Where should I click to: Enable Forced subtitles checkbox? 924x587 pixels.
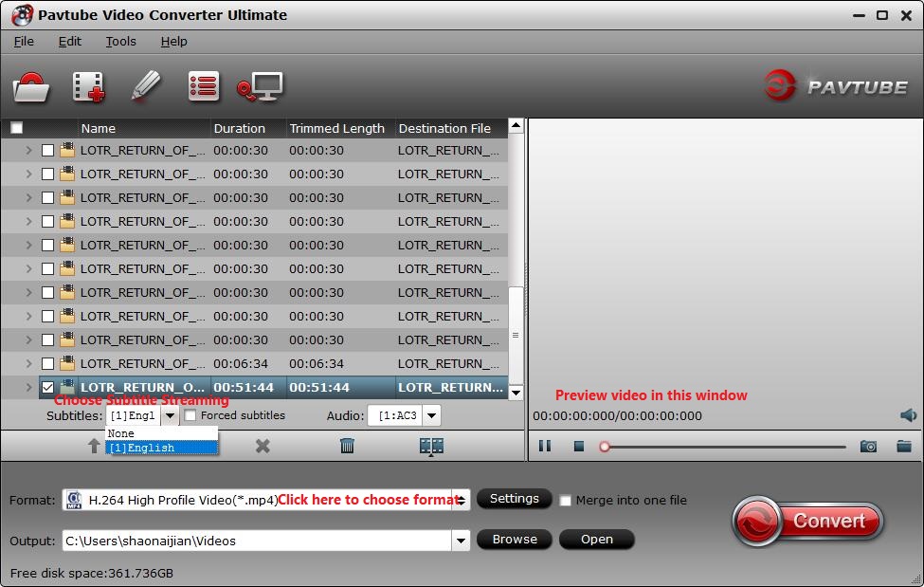coord(190,415)
